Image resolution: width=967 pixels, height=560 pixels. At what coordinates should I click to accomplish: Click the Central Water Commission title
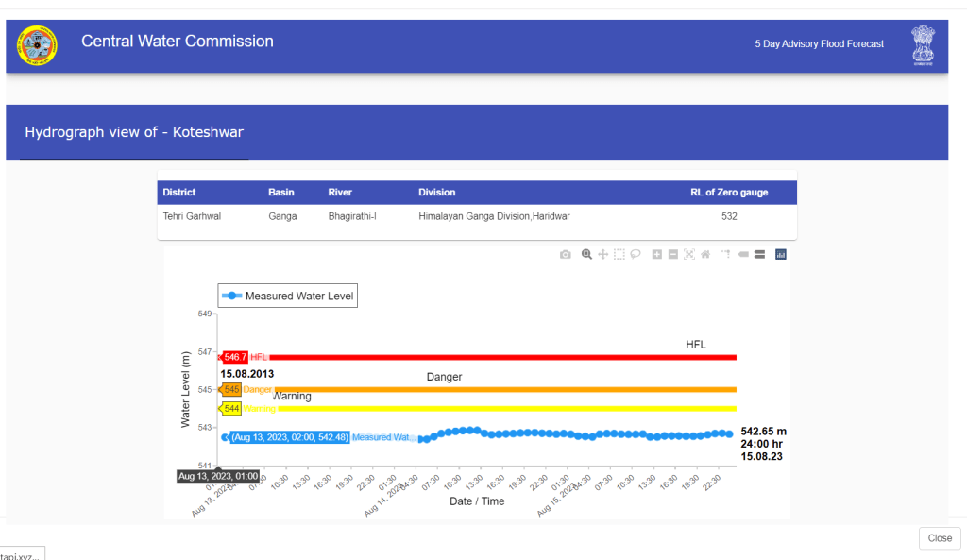pos(178,42)
